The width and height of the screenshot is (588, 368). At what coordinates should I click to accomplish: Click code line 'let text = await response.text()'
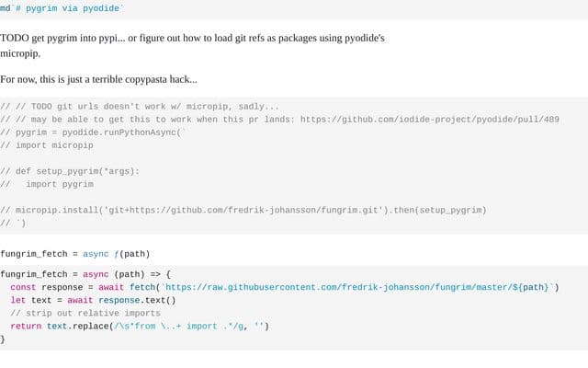(x=93, y=301)
